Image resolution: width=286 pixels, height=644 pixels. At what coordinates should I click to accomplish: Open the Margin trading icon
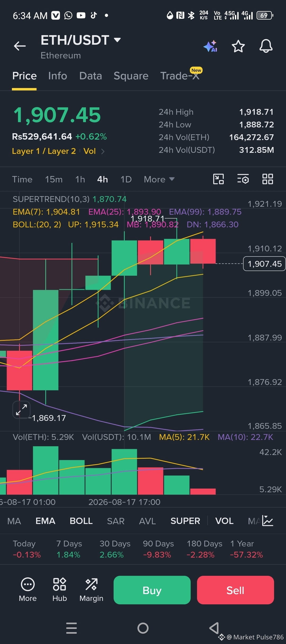(91, 584)
